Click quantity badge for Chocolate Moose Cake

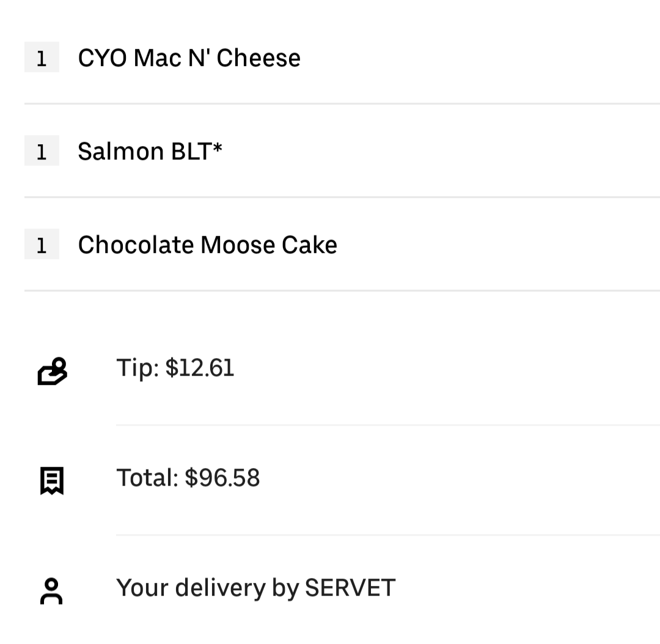(x=42, y=244)
